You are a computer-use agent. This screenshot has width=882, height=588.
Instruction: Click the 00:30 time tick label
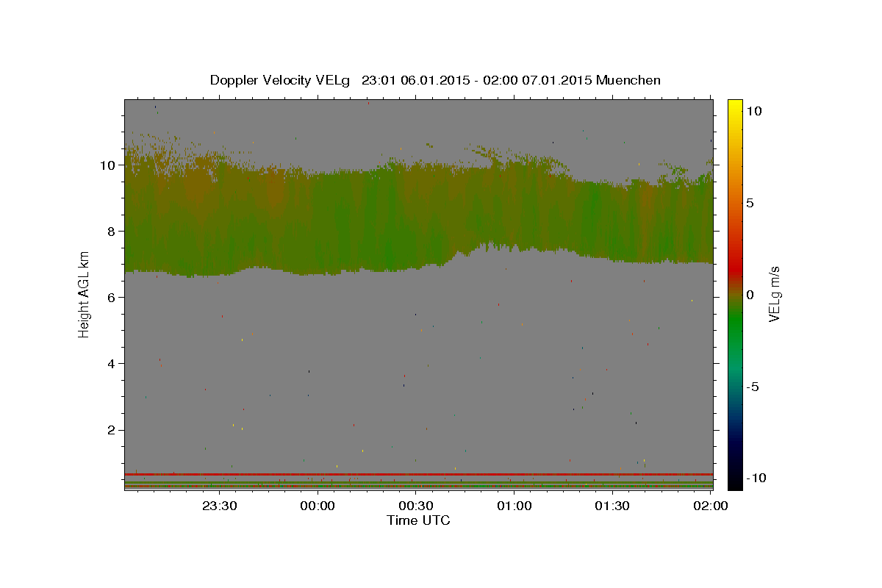click(416, 506)
